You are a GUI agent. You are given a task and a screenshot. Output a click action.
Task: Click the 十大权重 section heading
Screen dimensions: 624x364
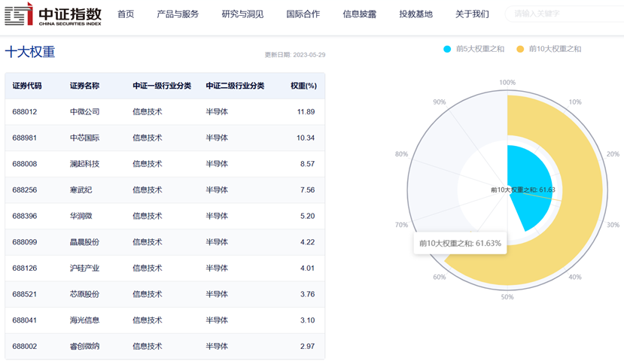[x=30, y=52]
